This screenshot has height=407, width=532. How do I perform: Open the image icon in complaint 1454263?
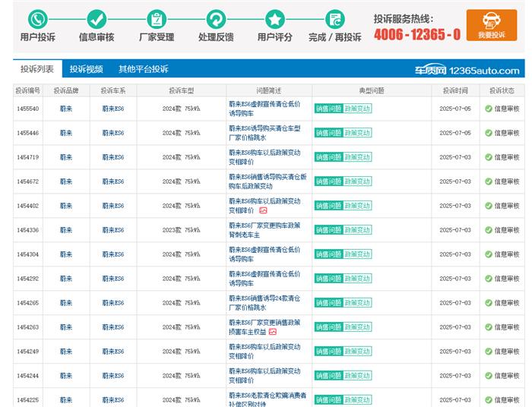pyautogui.click(x=273, y=332)
